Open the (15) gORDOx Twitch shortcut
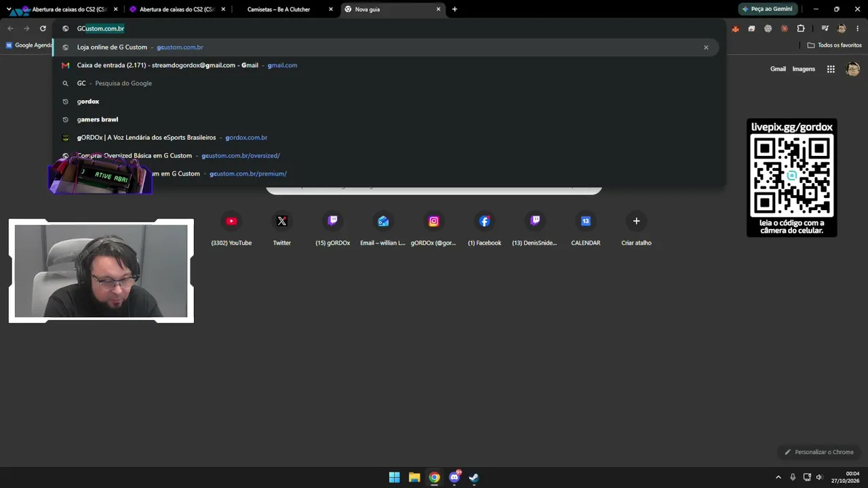Viewport: 868px width, 488px height. tap(332, 228)
